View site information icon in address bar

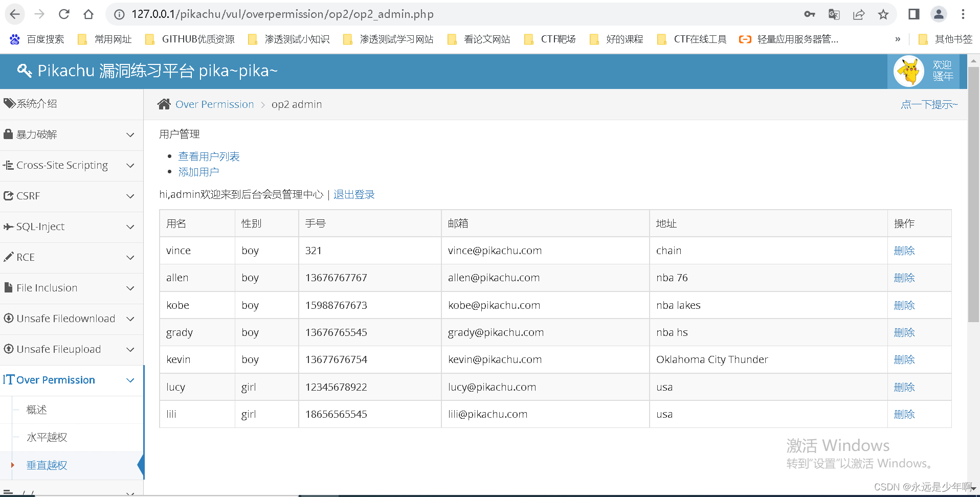pos(119,14)
